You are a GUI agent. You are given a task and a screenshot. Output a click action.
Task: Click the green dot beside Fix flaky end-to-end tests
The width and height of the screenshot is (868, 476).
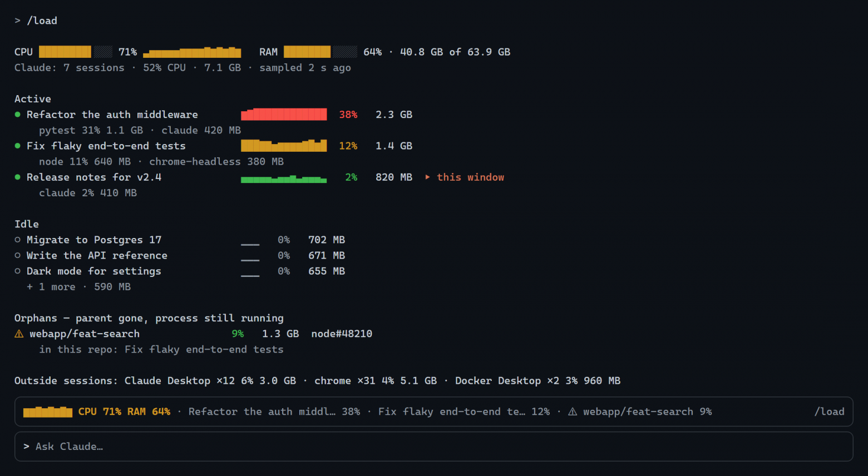point(17,146)
